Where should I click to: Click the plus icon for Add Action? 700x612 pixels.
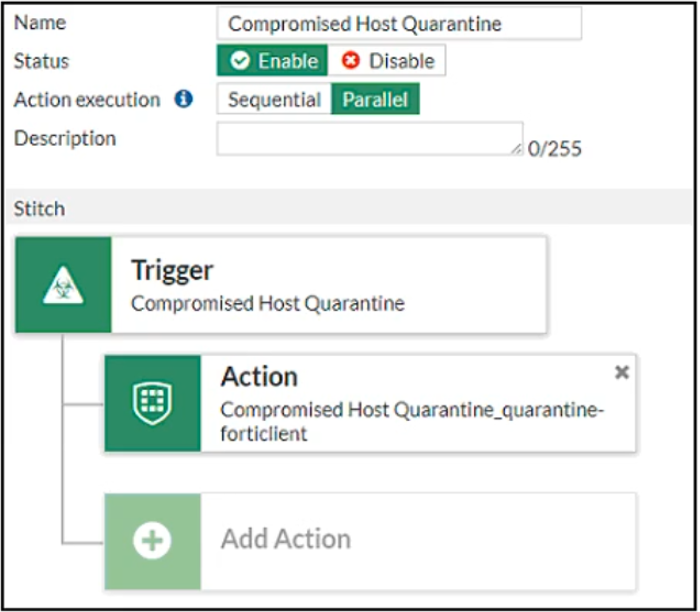click(152, 541)
